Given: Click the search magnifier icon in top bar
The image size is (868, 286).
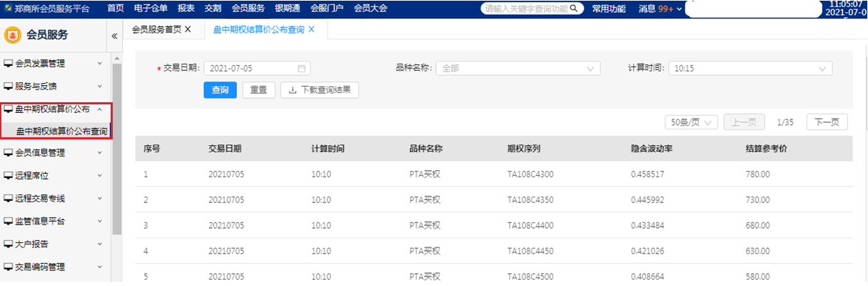Looking at the screenshot, I should pyautogui.click(x=575, y=9).
